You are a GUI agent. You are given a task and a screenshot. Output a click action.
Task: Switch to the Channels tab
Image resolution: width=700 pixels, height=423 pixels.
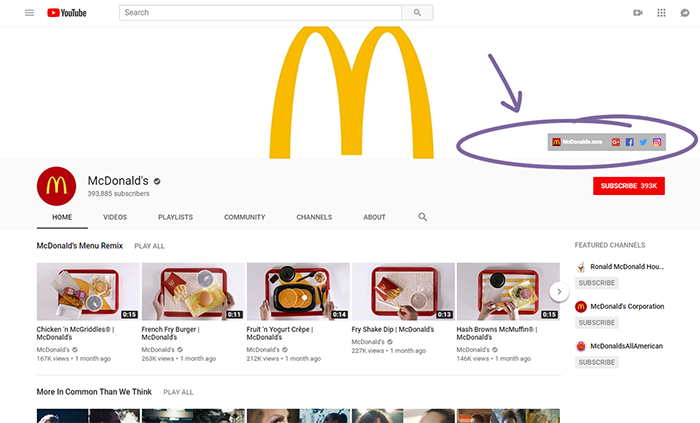314,217
